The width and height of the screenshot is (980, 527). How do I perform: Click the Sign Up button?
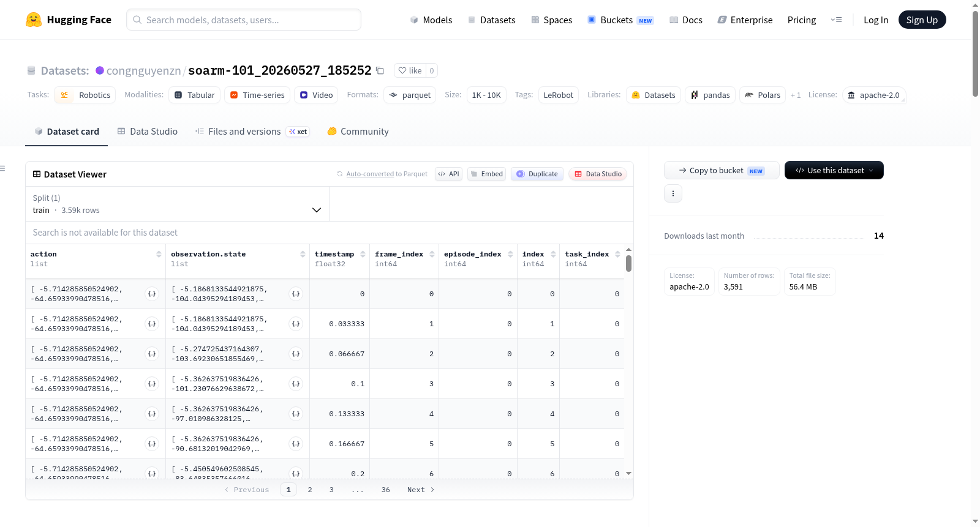click(922, 20)
